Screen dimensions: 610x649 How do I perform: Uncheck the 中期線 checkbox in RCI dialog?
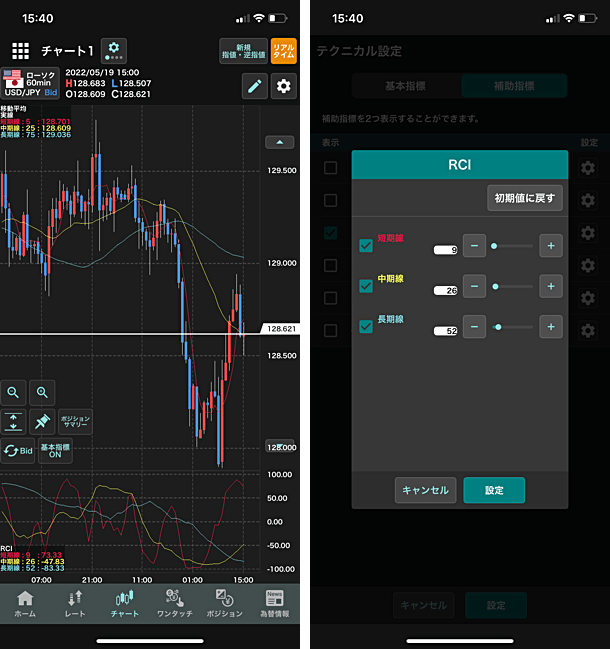(366, 286)
